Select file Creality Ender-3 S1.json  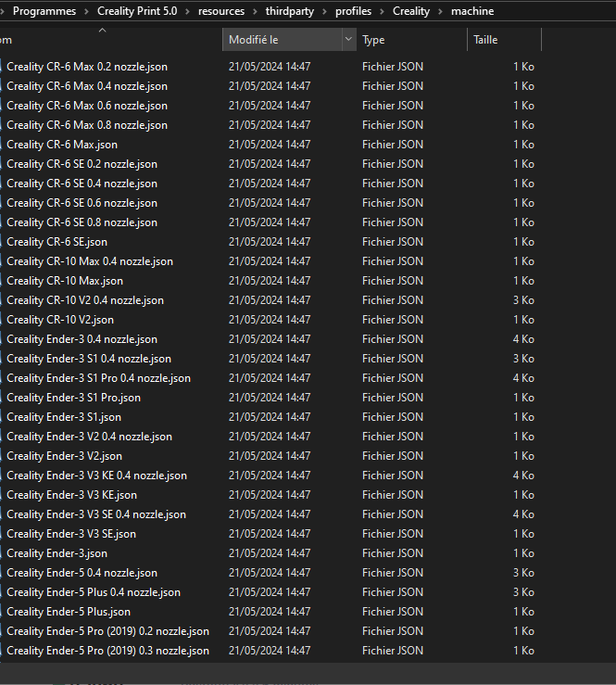click(x=64, y=417)
